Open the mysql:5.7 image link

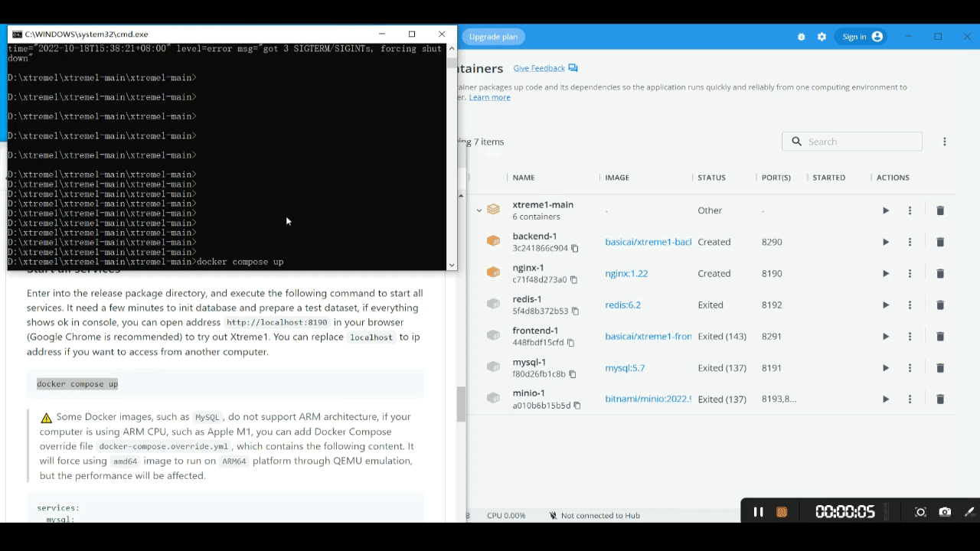(625, 367)
